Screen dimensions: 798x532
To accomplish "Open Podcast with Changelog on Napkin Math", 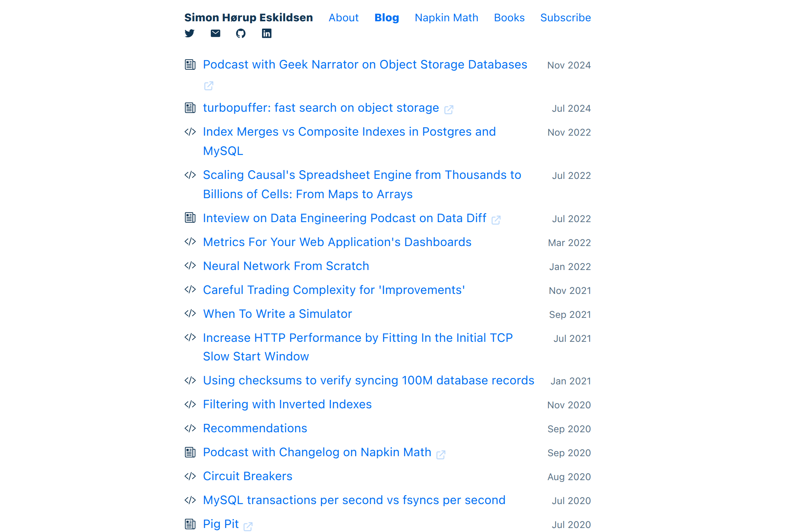I will tap(317, 452).
